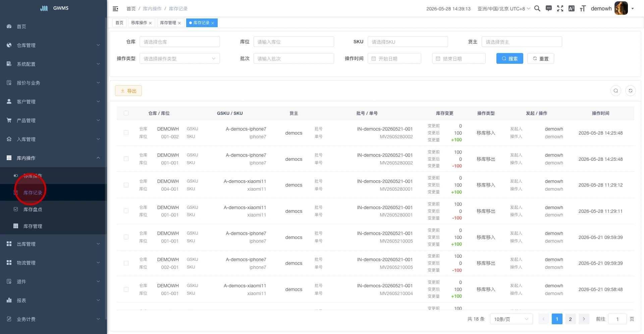Click the GWMS logo icon
The width and height of the screenshot is (644, 334).
(x=44, y=8)
